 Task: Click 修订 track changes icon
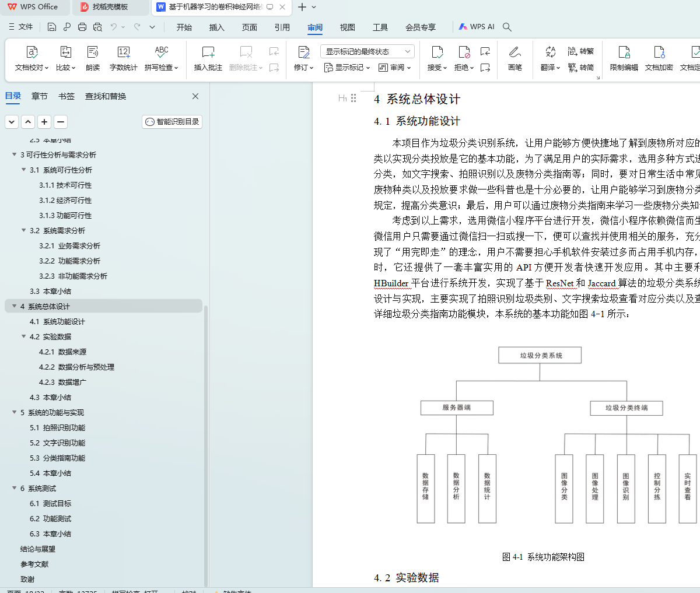coord(303,52)
